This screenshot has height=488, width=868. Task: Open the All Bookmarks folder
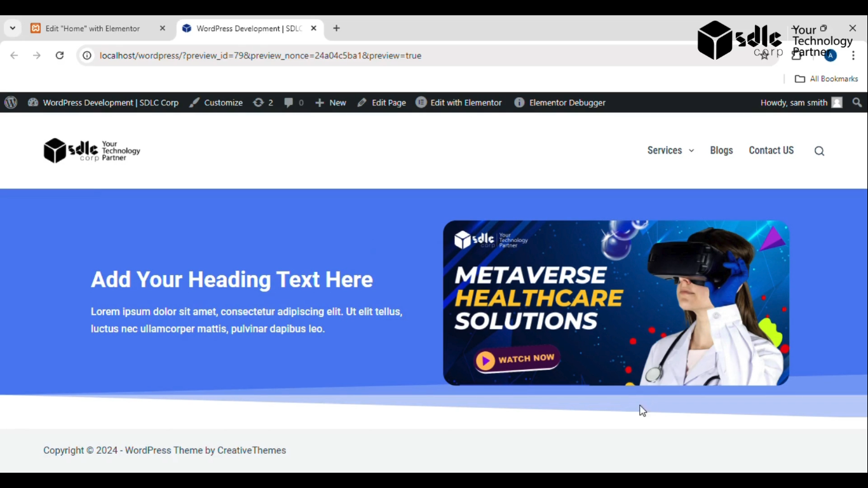pos(827,79)
